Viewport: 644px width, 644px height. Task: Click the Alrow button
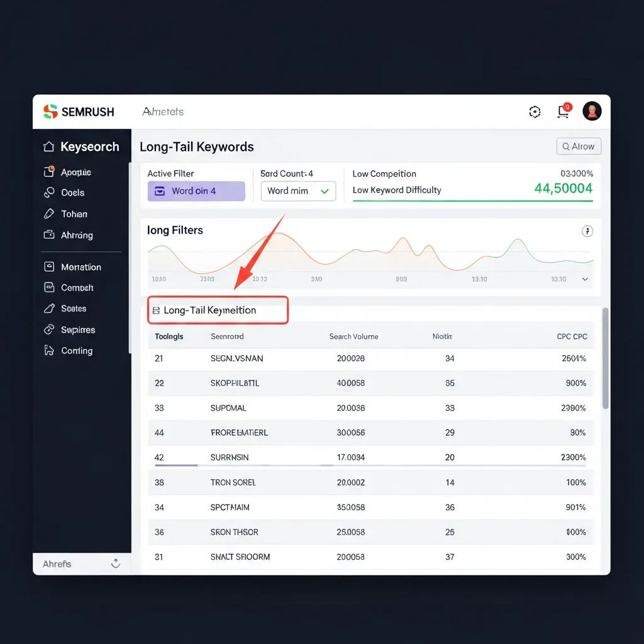pyautogui.click(x=578, y=146)
